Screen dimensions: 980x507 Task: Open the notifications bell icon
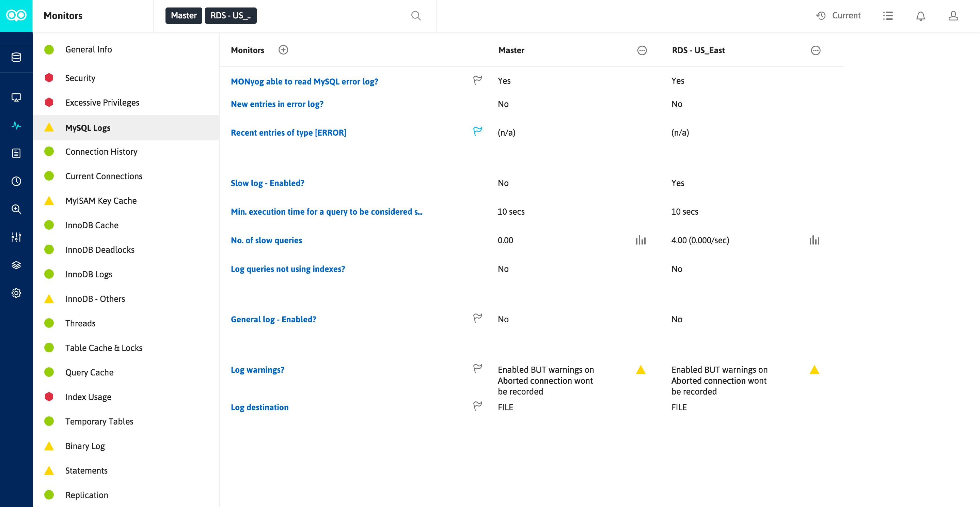tap(920, 16)
